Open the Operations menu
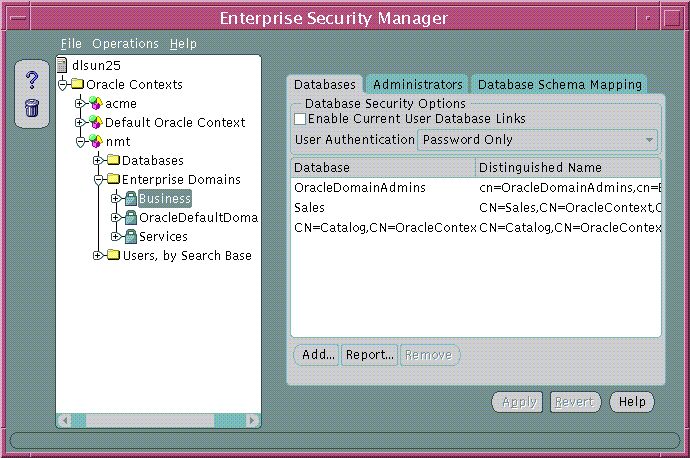 point(125,44)
